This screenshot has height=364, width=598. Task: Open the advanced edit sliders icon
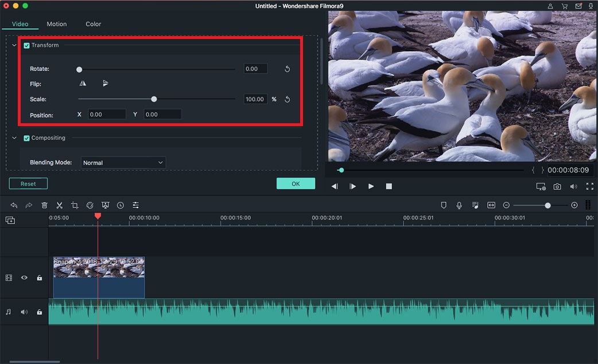point(136,205)
